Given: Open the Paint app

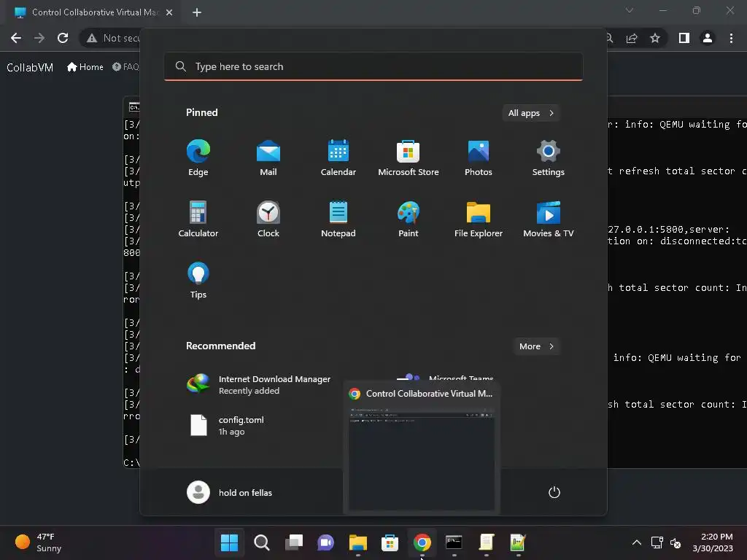Looking at the screenshot, I should click(409, 219).
